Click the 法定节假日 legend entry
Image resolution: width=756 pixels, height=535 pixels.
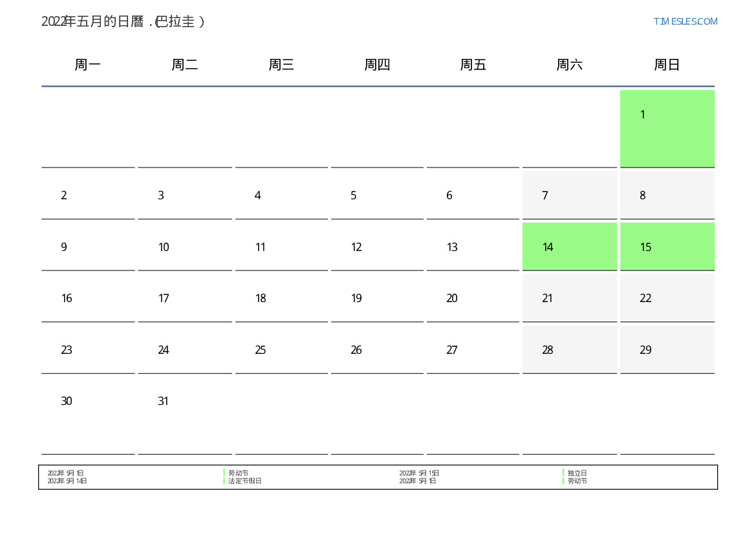(244, 481)
